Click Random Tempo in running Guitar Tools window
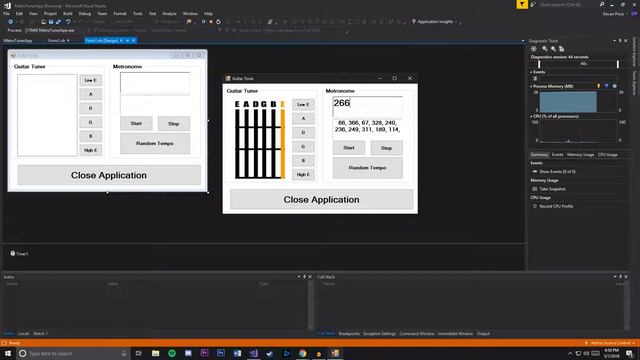Screen dimensions: 640x360 (368, 168)
